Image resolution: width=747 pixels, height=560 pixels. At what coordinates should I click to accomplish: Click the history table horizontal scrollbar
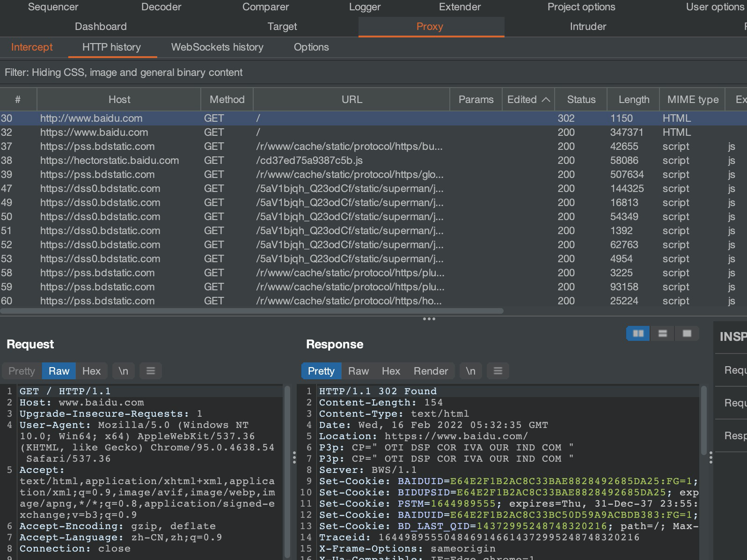click(253, 311)
